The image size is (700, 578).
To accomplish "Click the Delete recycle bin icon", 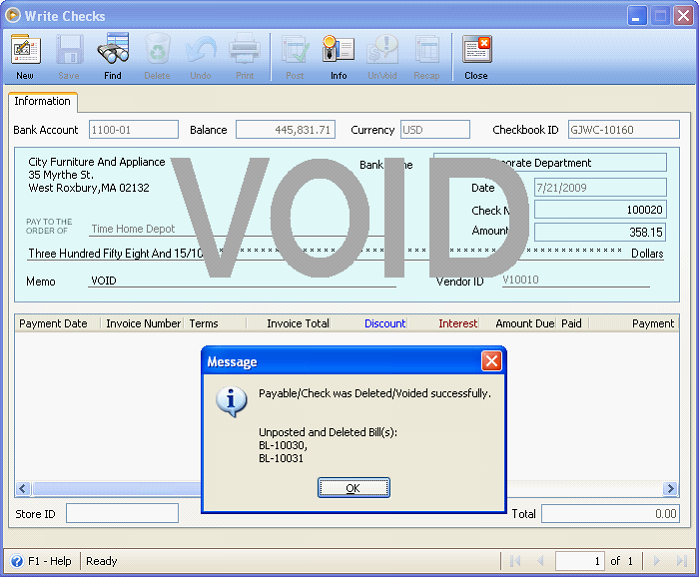I will point(157,49).
